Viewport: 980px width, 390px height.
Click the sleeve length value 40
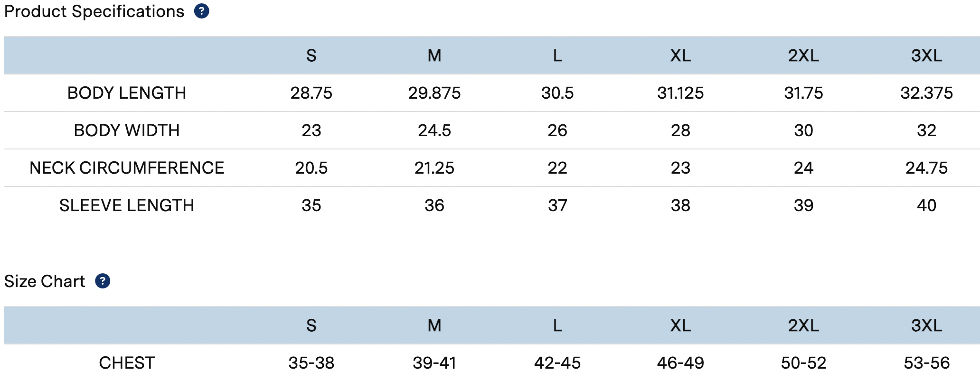926,205
